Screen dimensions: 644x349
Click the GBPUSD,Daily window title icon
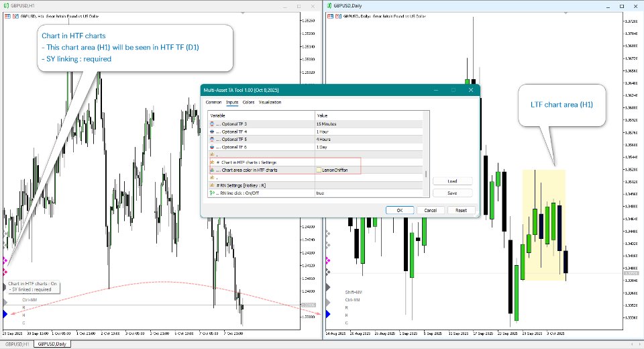[329, 6]
